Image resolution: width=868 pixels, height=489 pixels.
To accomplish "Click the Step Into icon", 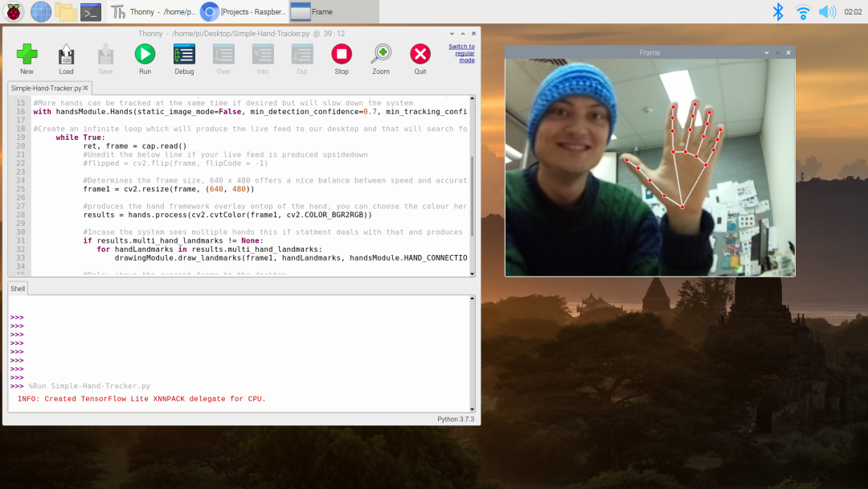I will 263,60.
